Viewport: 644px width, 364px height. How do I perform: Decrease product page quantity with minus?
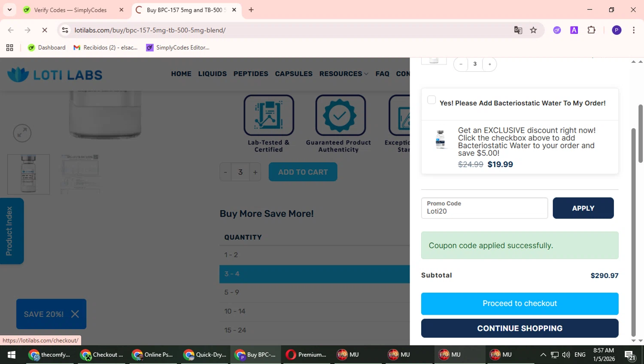pyautogui.click(x=225, y=172)
